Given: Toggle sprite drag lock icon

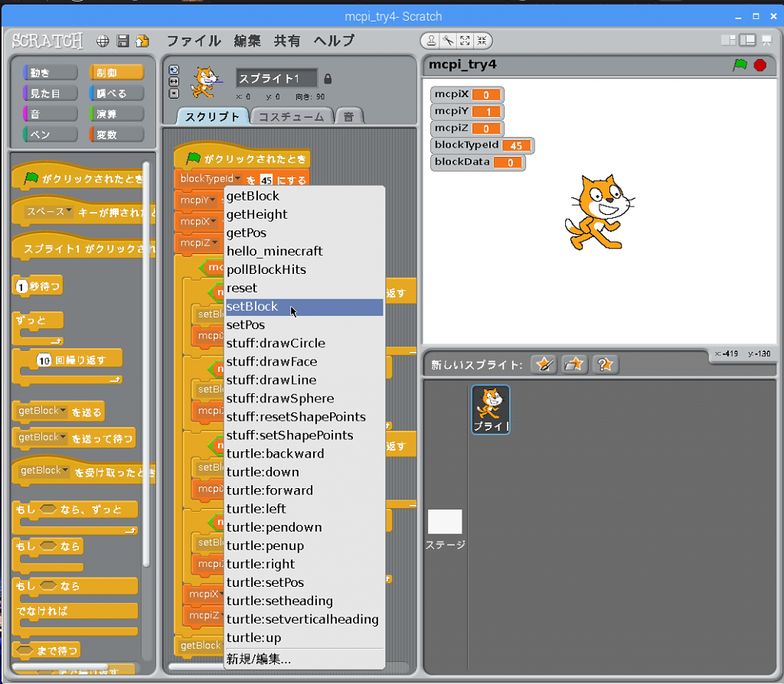Looking at the screenshot, I should click(x=328, y=79).
